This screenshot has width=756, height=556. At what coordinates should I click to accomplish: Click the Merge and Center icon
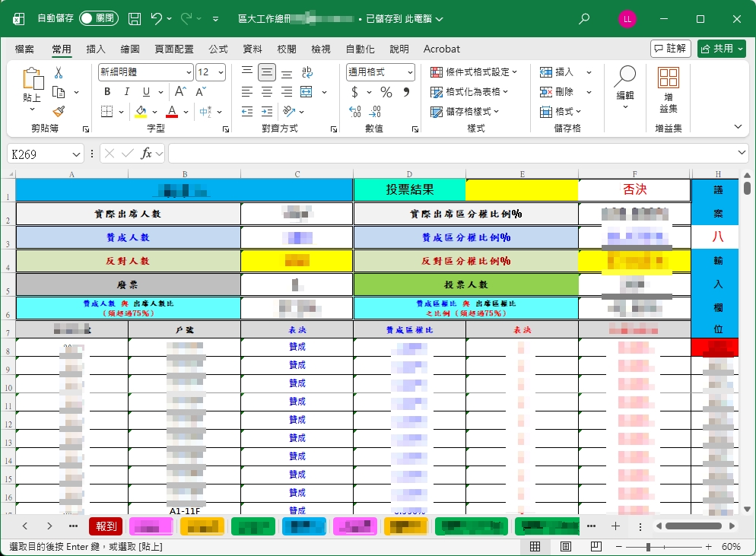click(307, 92)
